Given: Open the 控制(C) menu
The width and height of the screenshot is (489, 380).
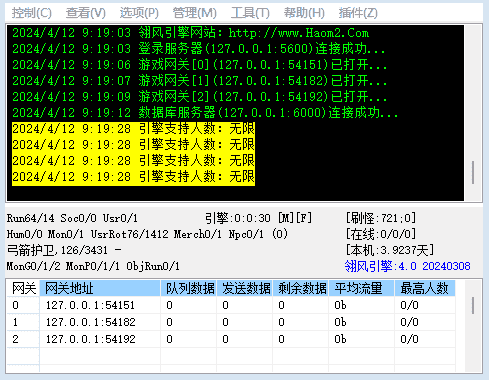Looking at the screenshot, I should click(32, 13).
